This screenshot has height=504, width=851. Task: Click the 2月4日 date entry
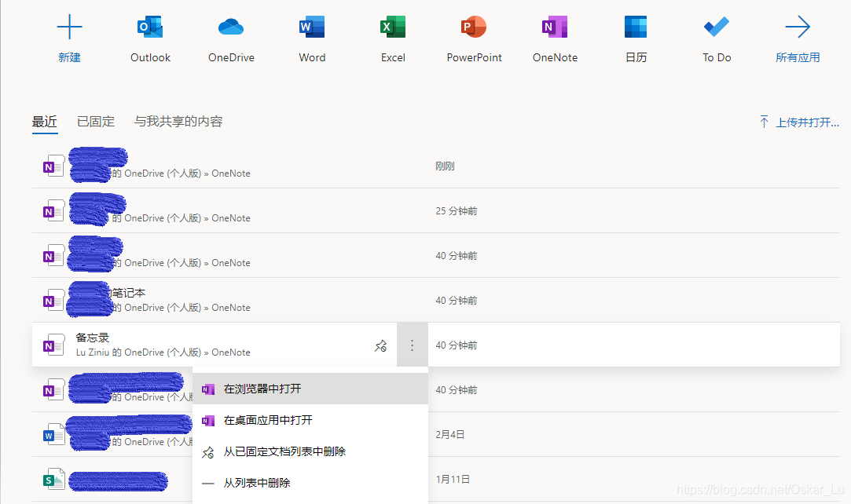pos(450,435)
